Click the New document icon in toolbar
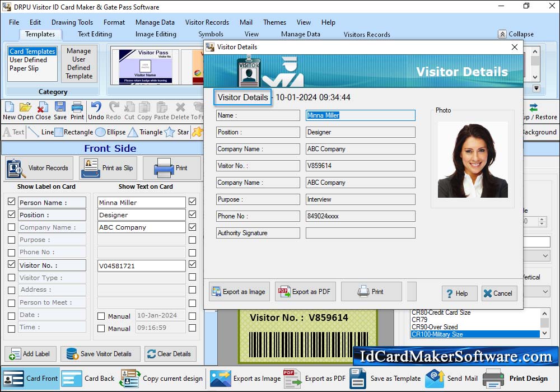Viewport: 560px width, 392px height. click(10, 111)
